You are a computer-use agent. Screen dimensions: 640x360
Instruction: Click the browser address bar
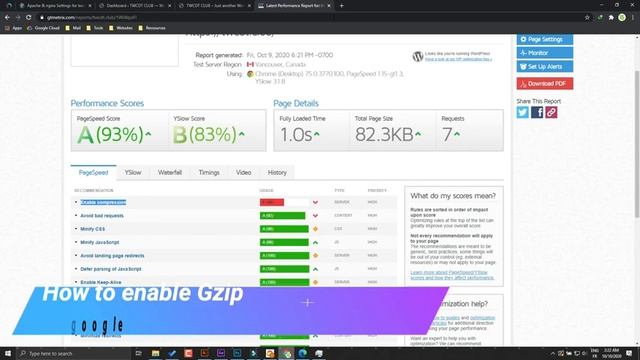click(x=310, y=18)
